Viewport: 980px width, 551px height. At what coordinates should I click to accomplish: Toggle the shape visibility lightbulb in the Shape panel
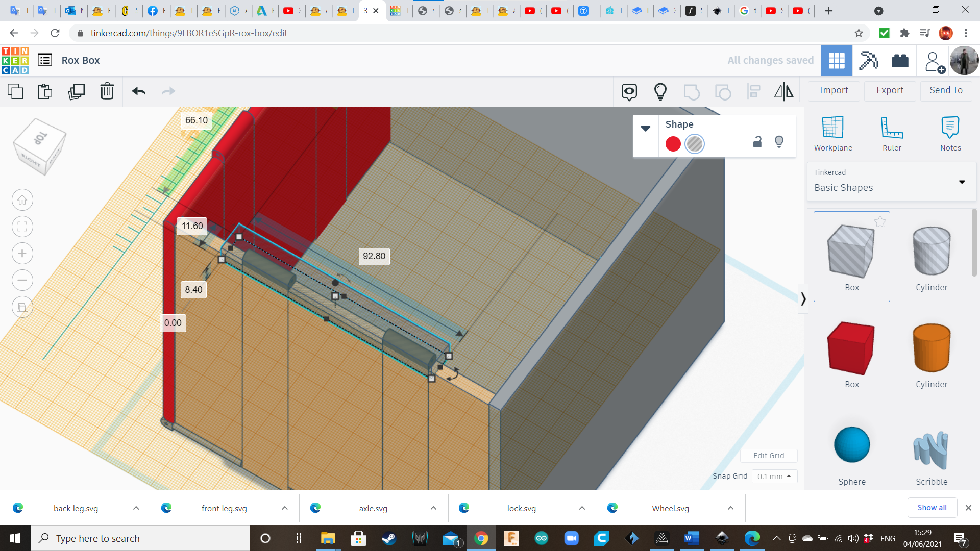(779, 142)
